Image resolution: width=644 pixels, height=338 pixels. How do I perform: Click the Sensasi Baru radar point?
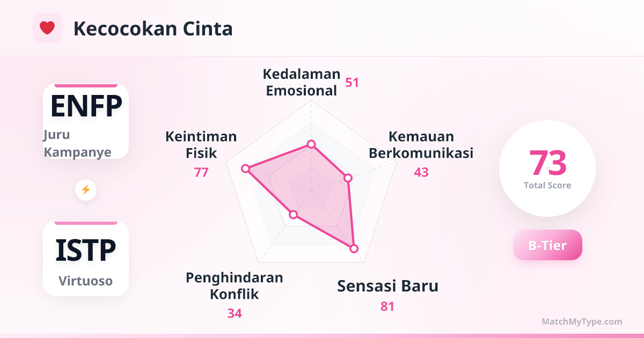pyautogui.click(x=354, y=248)
